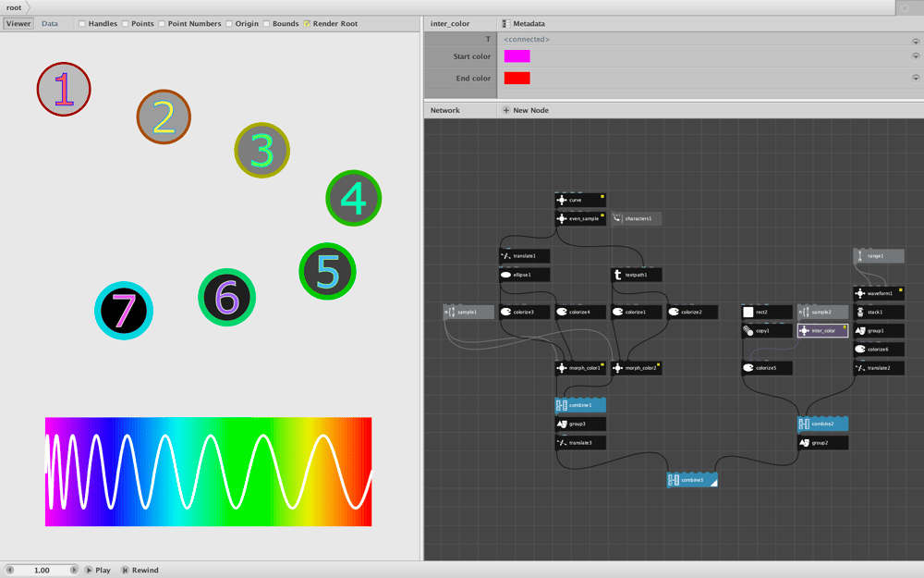Select the sample1 node
The image size is (924, 578).
[468, 312]
